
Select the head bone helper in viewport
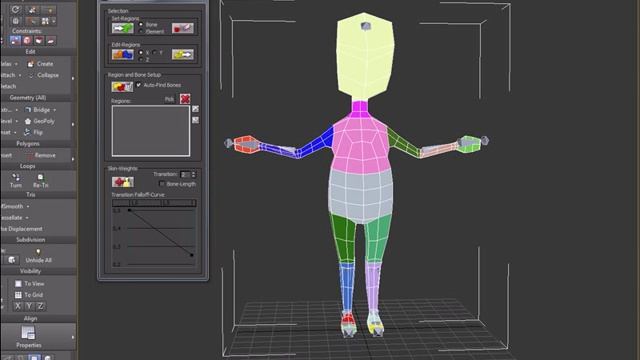[x=366, y=27]
